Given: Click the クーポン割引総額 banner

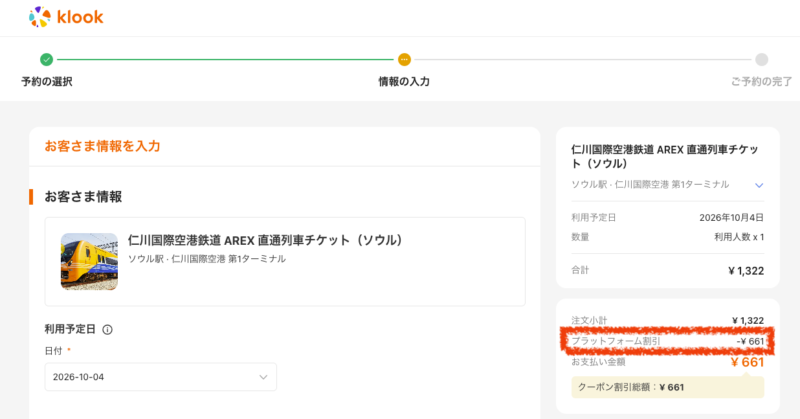Looking at the screenshot, I should tap(668, 387).
